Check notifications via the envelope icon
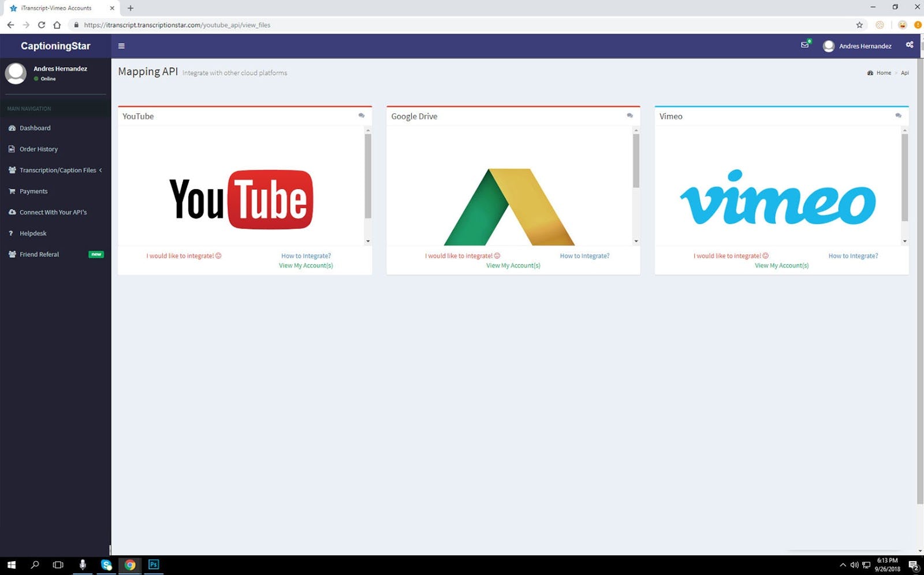 tap(804, 45)
